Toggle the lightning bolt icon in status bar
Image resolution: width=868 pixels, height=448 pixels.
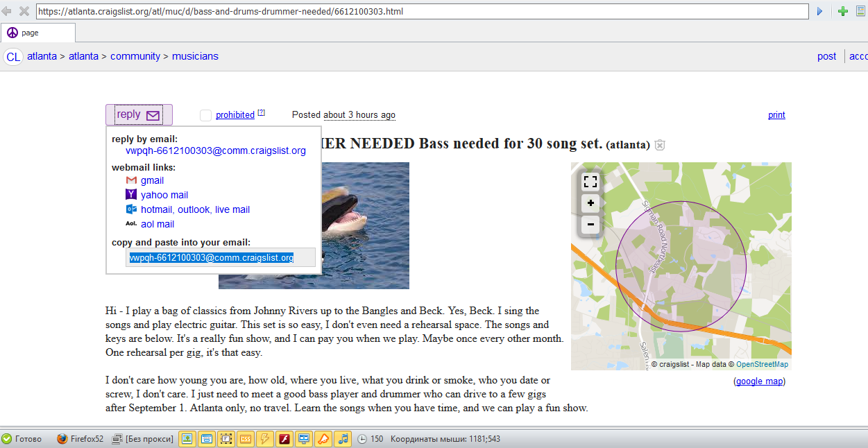click(x=265, y=439)
